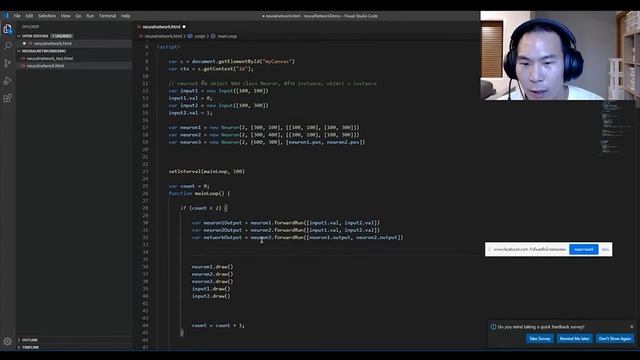
Task: Open neuralnetwork_test.html in the explorer
Action: pos(50,58)
